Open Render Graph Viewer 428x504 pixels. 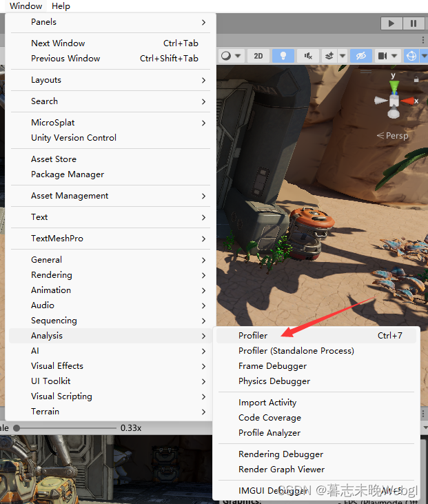(316, 470)
